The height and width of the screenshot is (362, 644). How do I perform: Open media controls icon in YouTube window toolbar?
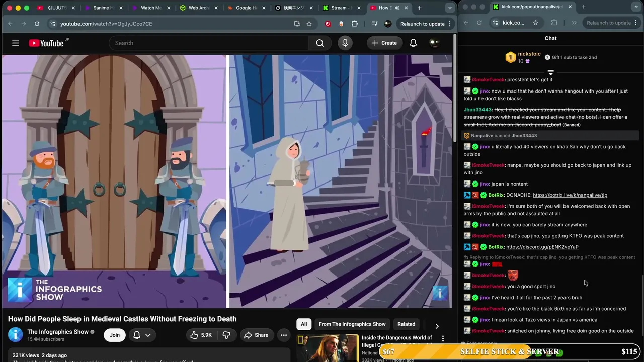374,24
